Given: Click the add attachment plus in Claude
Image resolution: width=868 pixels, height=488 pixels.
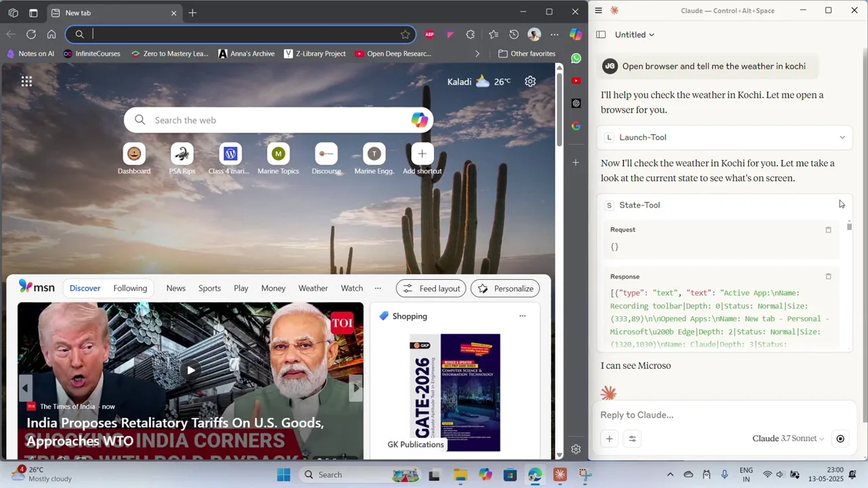Looking at the screenshot, I should [x=609, y=439].
